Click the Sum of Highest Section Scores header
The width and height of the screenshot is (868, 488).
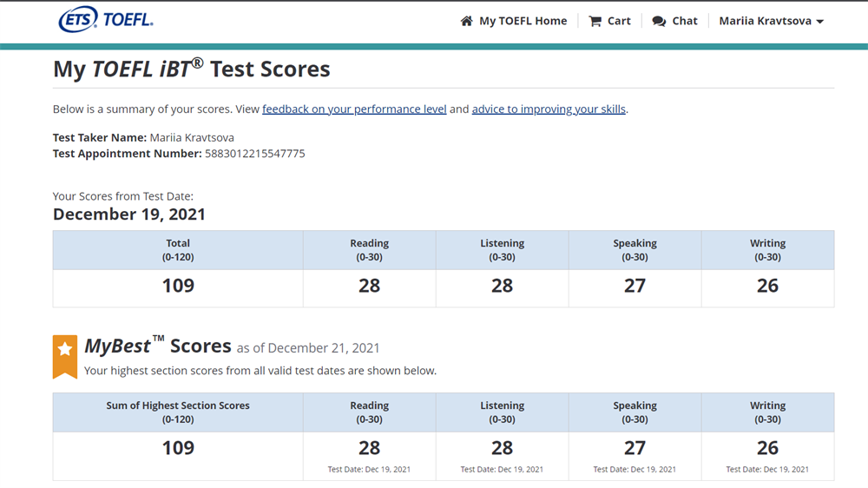178,412
